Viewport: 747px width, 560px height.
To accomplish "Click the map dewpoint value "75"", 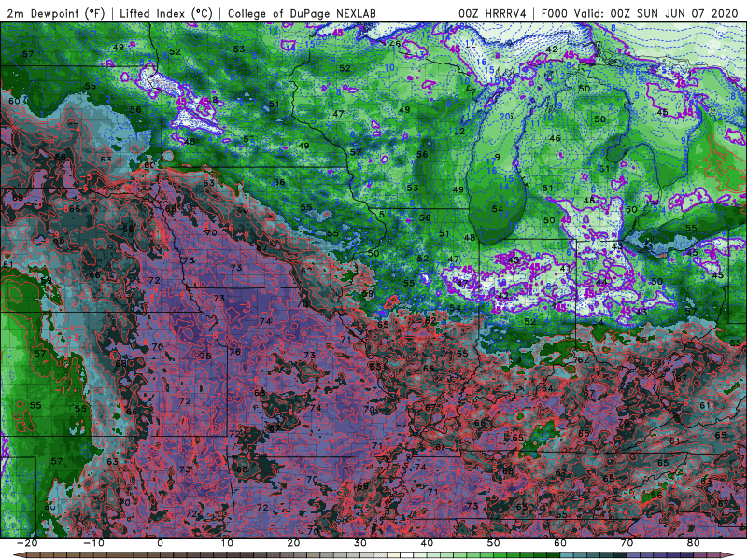I will pos(205,356).
